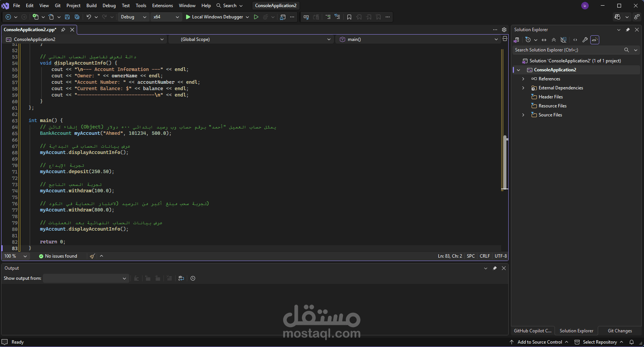This screenshot has height=347, width=644.
Task: Collapse All in Solution Explorer toolbar
Action: (554, 40)
